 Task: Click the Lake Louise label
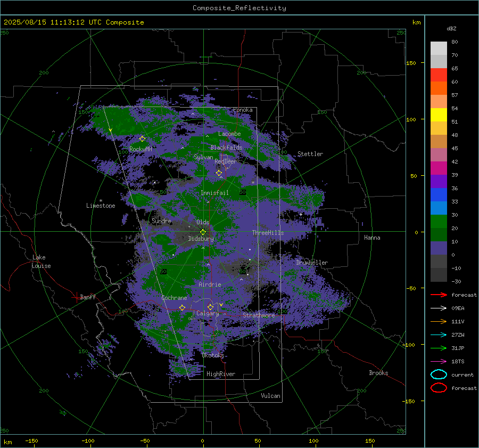41,262
